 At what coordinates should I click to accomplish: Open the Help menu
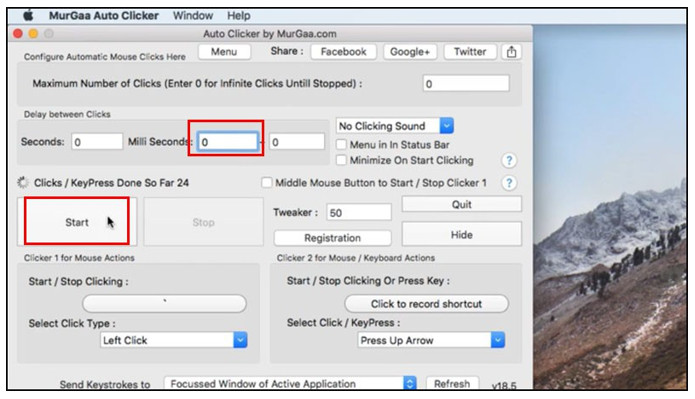tap(238, 16)
